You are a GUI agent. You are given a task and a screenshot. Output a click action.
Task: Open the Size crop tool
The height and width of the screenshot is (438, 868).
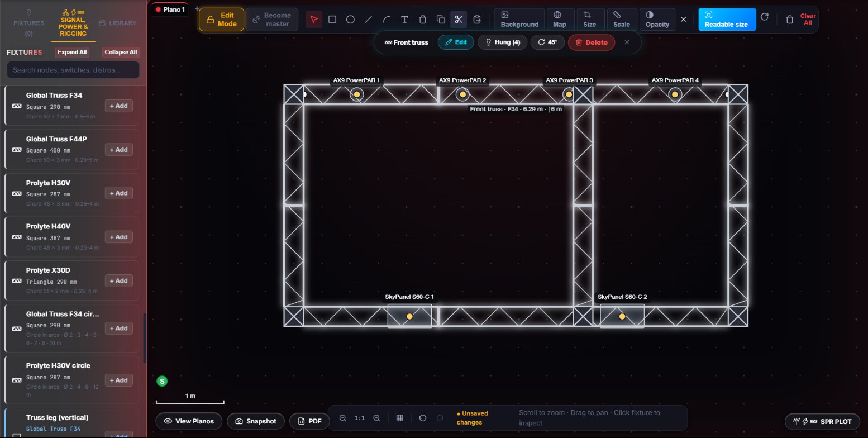pos(590,20)
